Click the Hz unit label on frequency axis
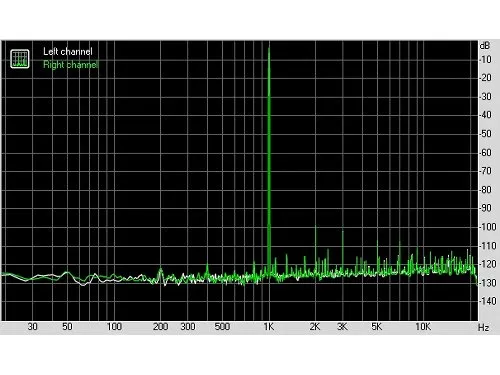This screenshot has height=375, width=500. [483, 328]
